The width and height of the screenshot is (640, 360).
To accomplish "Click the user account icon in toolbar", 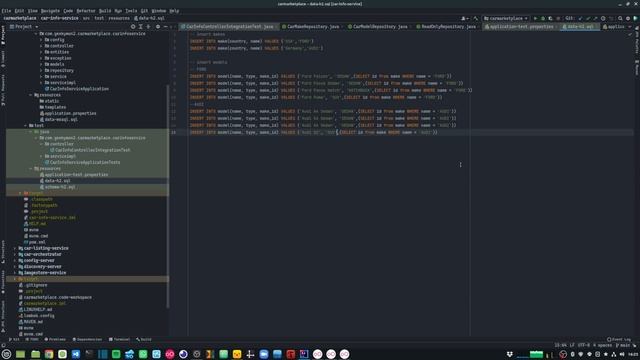I will tap(464, 18).
